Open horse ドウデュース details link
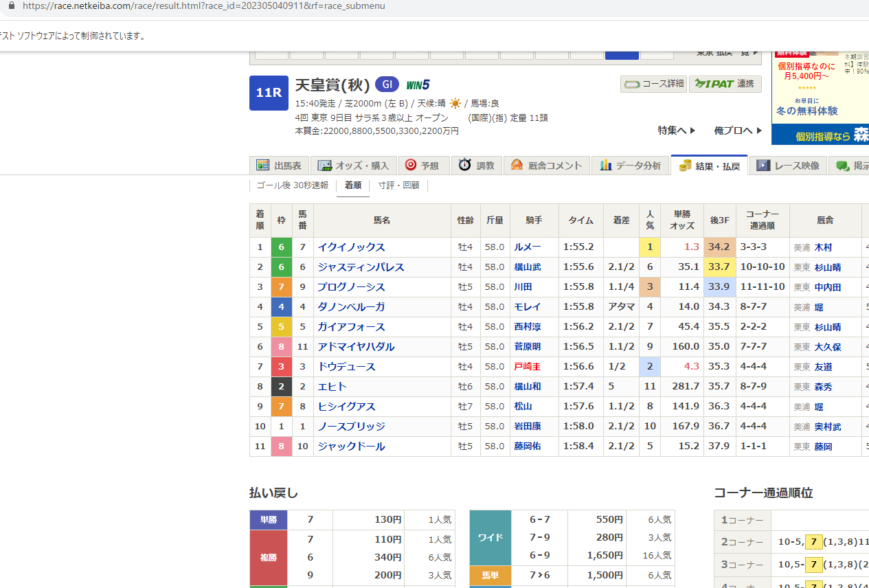The image size is (869, 588). click(346, 367)
